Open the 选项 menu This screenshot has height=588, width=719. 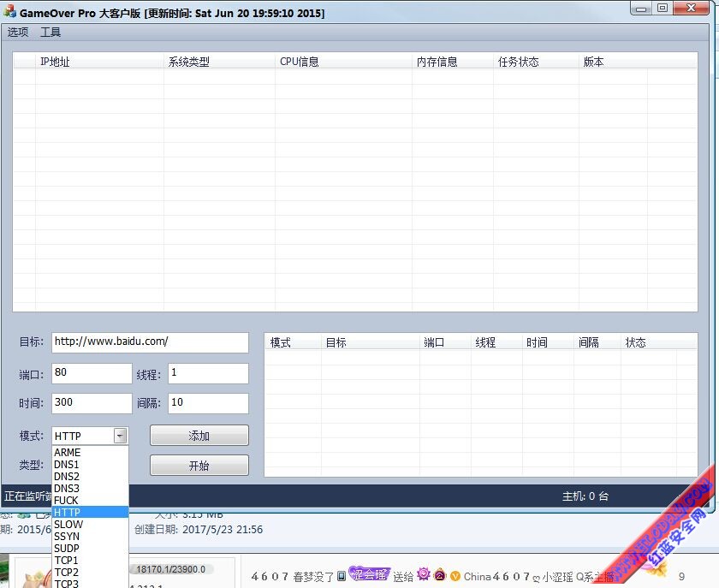pyautogui.click(x=18, y=33)
